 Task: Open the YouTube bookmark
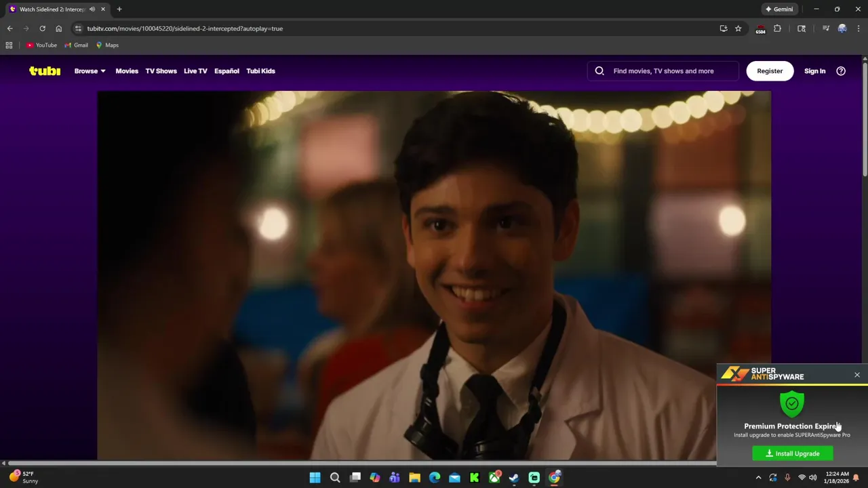coord(41,45)
